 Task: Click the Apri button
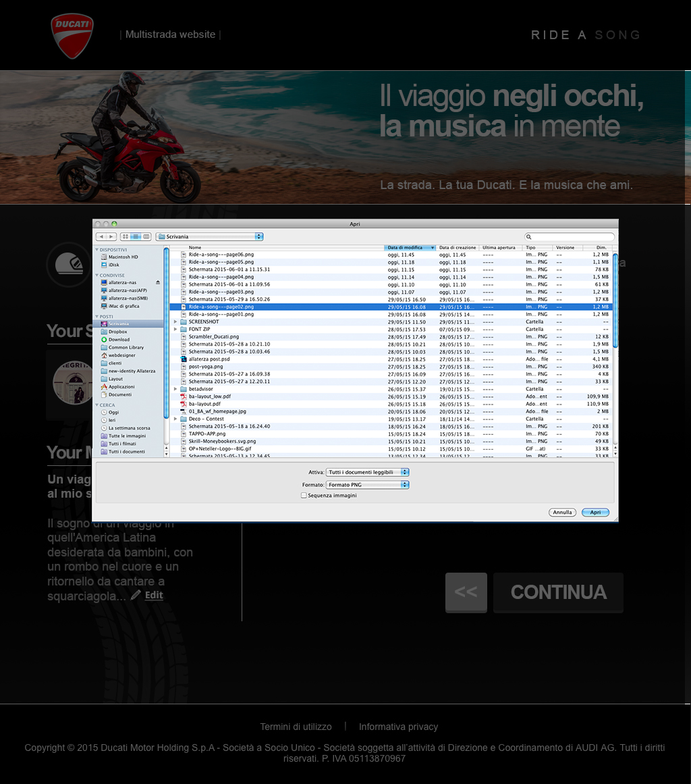coord(595,513)
